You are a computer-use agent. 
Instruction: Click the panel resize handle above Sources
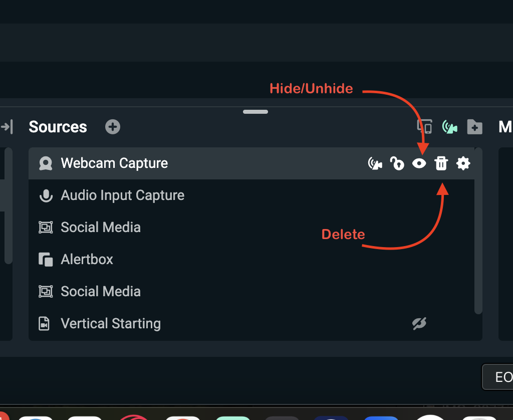click(x=255, y=112)
